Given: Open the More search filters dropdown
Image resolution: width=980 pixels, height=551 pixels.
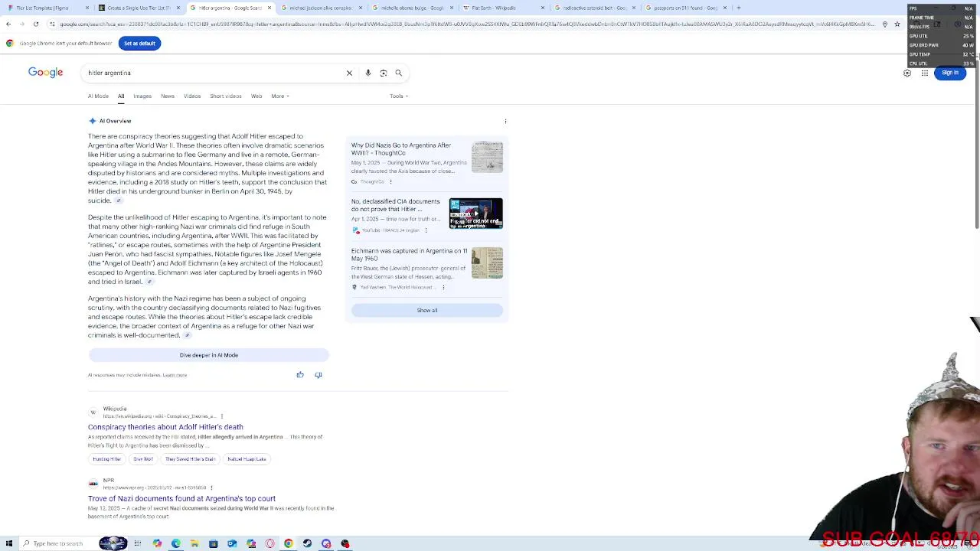Looking at the screenshot, I should point(279,96).
